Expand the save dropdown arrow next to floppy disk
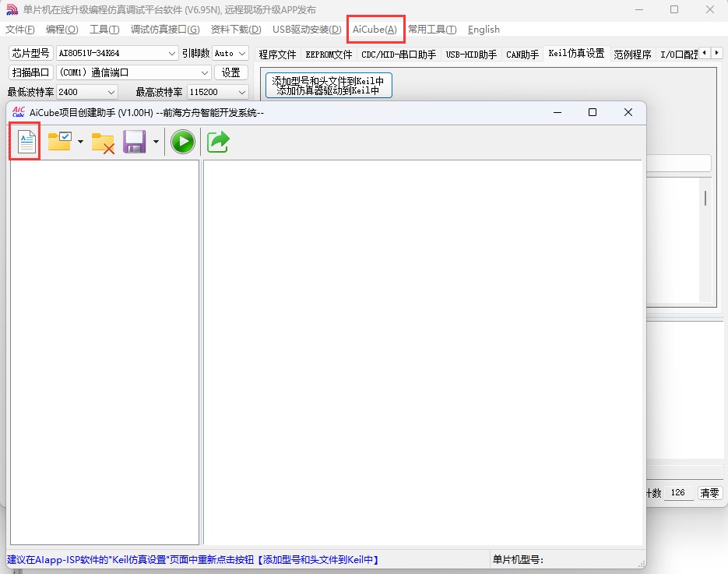The height and width of the screenshot is (574, 728). coord(156,142)
